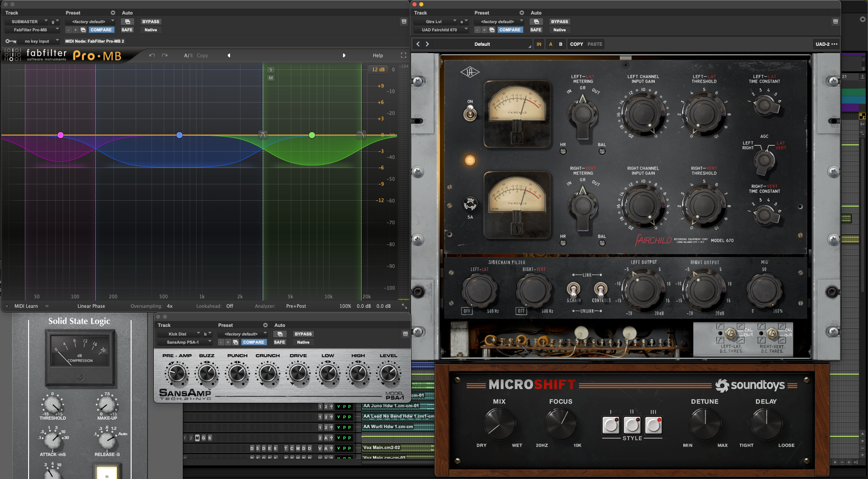Click BYPASS on the SansAmp PSA-1
This screenshot has height=479, width=868.
[303, 334]
